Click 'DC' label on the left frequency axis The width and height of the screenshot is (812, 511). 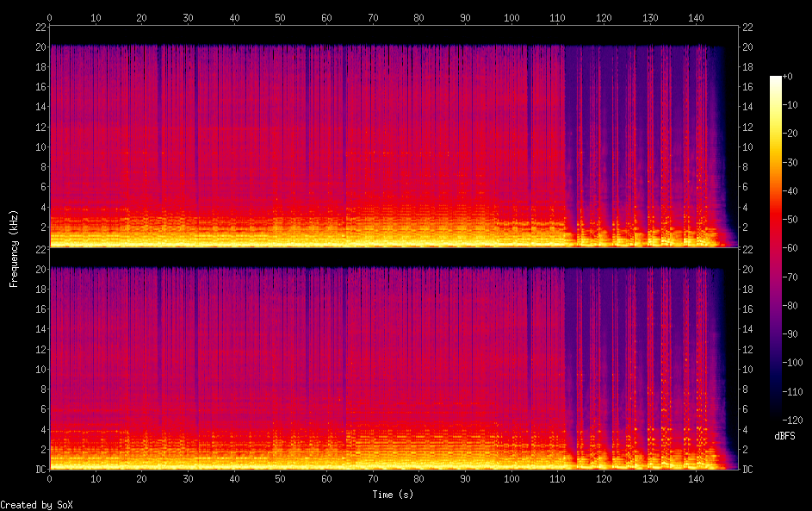point(41,469)
